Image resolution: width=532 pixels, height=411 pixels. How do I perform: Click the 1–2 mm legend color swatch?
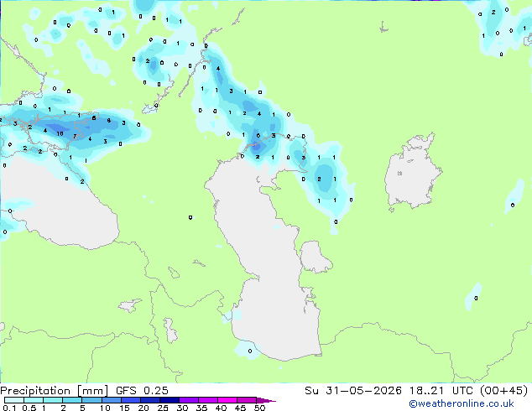point(53,400)
